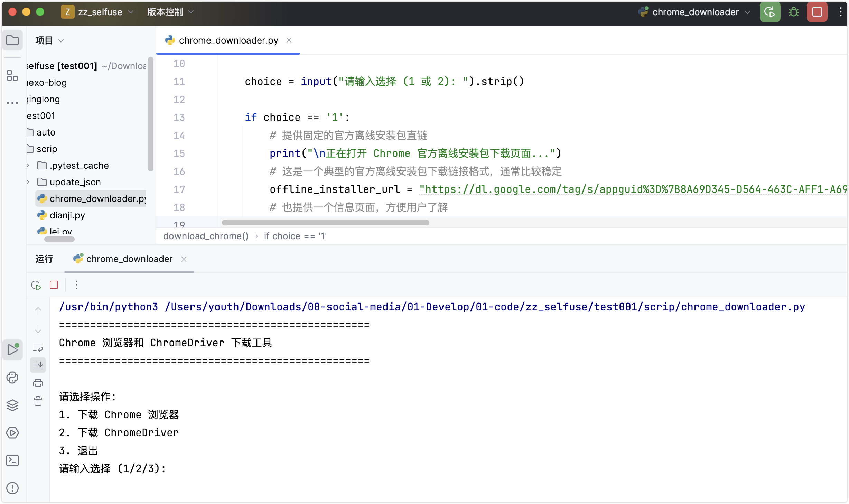Image resolution: width=849 pixels, height=504 pixels.
Task: Click the rerun chrome_downloader button in the top toolbar
Action: 769,12
